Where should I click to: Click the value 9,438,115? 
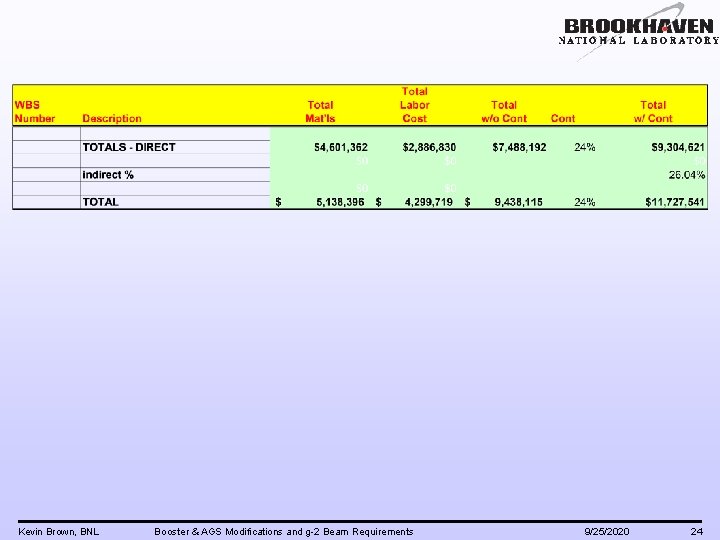518,202
